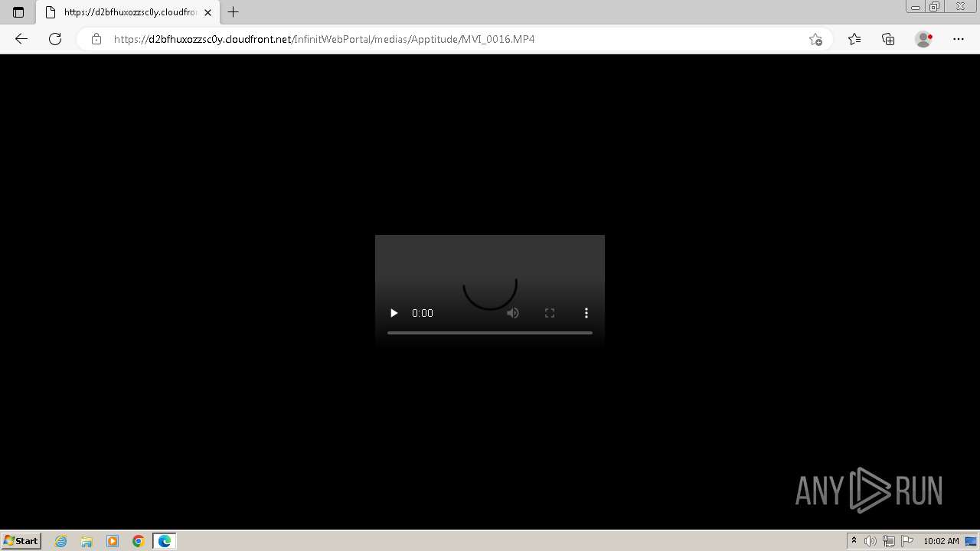The width and height of the screenshot is (980, 551).
Task: Open the Action Center flag icon
Action: coord(907,541)
